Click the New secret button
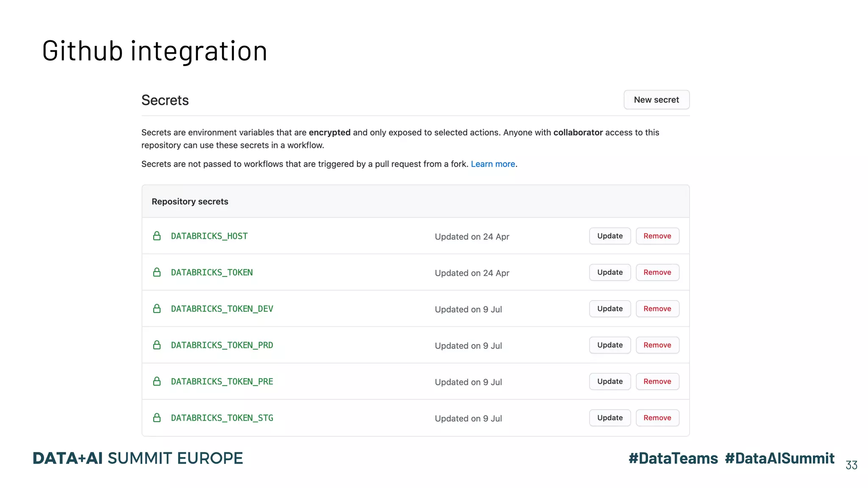 (657, 100)
